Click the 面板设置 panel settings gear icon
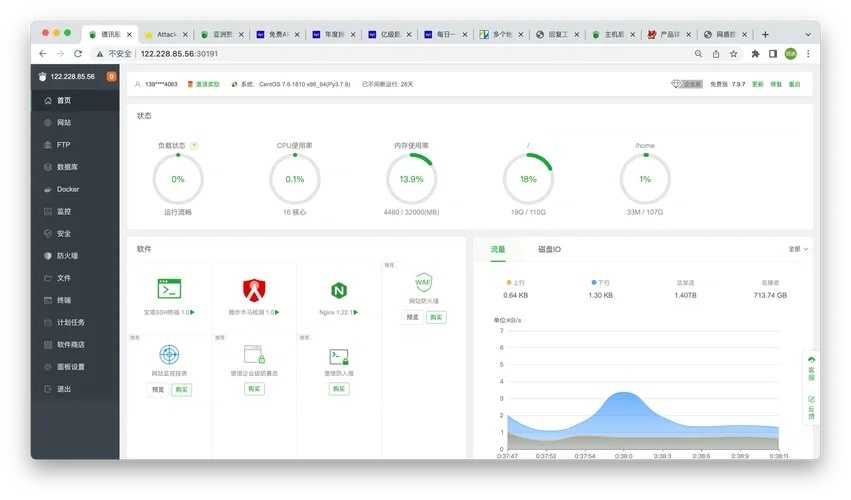 (x=48, y=367)
